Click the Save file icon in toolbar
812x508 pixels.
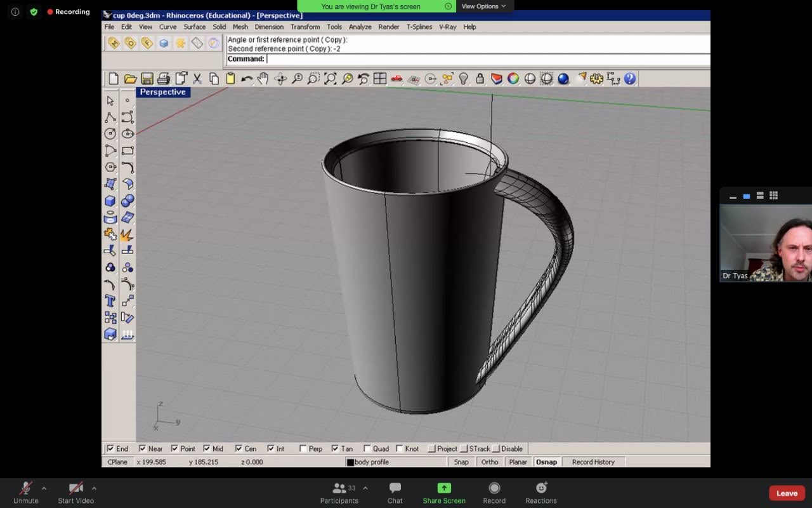[147, 79]
